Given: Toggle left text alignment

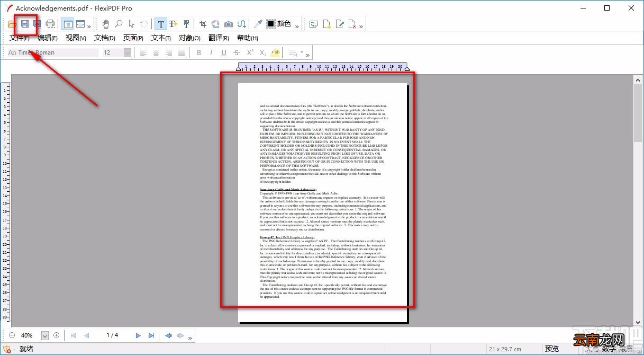Looking at the screenshot, I should point(143,52).
